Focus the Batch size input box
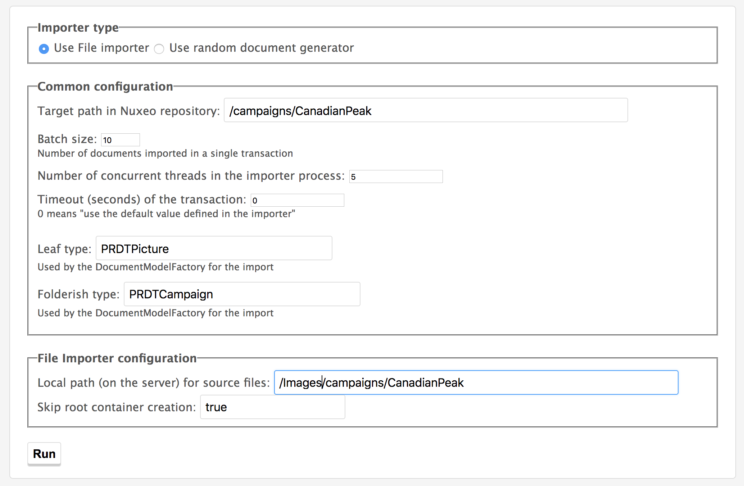This screenshot has width=744, height=486. tap(120, 139)
